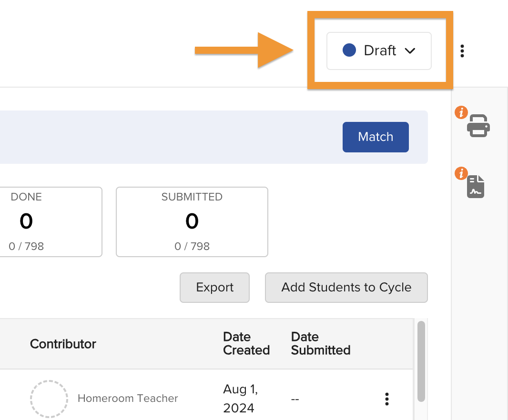This screenshot has width=508, height=420.
Task: Click the printer icon in the side panel
Action: tap(478, 126)
